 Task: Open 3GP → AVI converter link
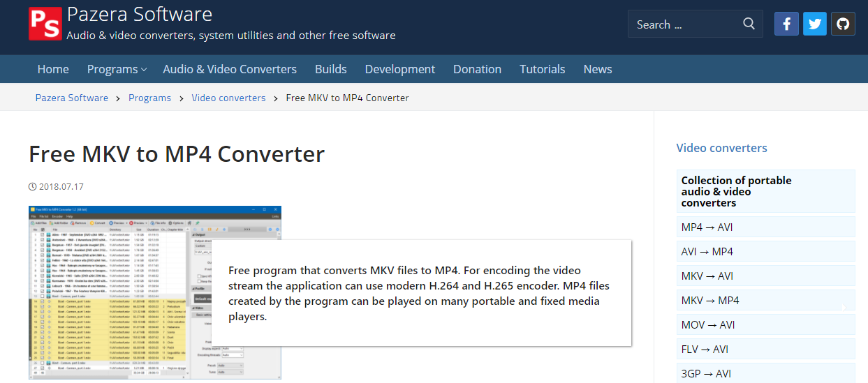tap(765, 373)
